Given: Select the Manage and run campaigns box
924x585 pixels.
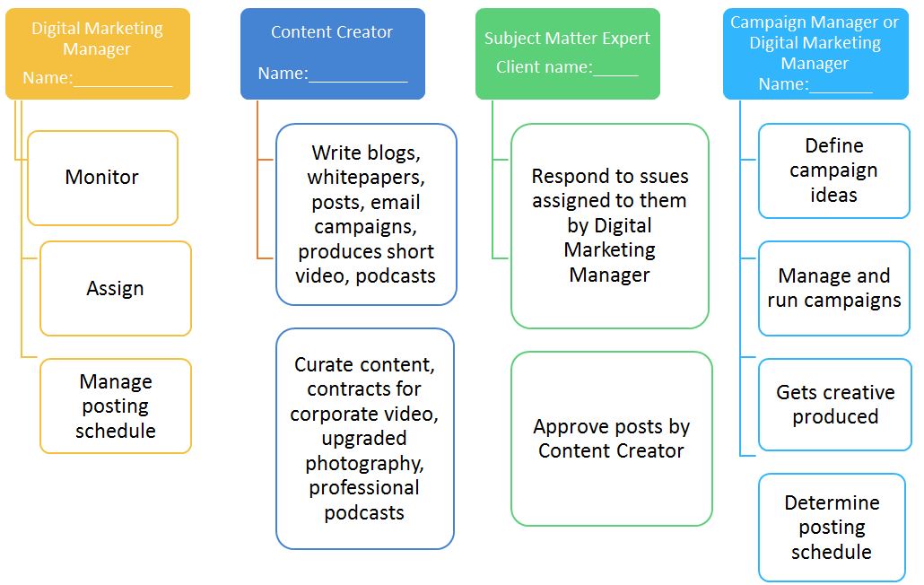Looking at the screenshot, I should (x=833, y=289).
